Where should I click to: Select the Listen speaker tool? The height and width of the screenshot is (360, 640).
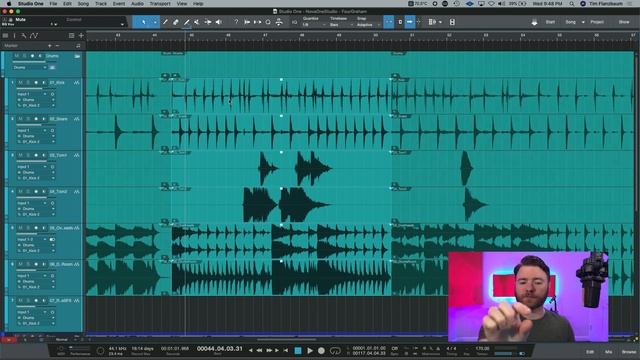[218, 22]
